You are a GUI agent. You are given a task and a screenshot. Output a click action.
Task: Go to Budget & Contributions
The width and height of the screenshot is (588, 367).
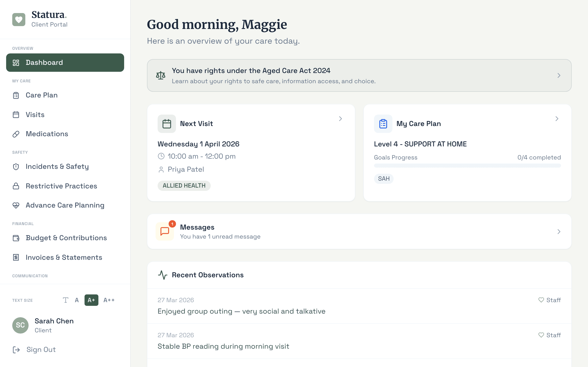click(x=66, y=238)
